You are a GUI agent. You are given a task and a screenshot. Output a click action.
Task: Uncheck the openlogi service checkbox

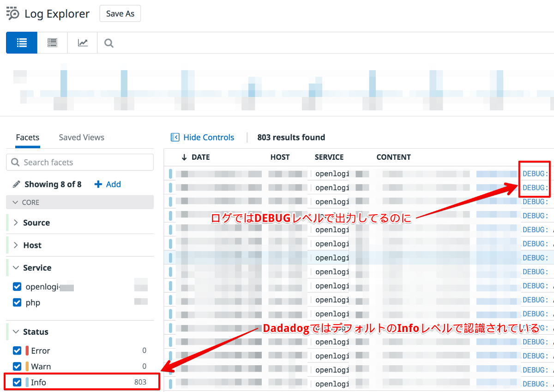point(17,287)
